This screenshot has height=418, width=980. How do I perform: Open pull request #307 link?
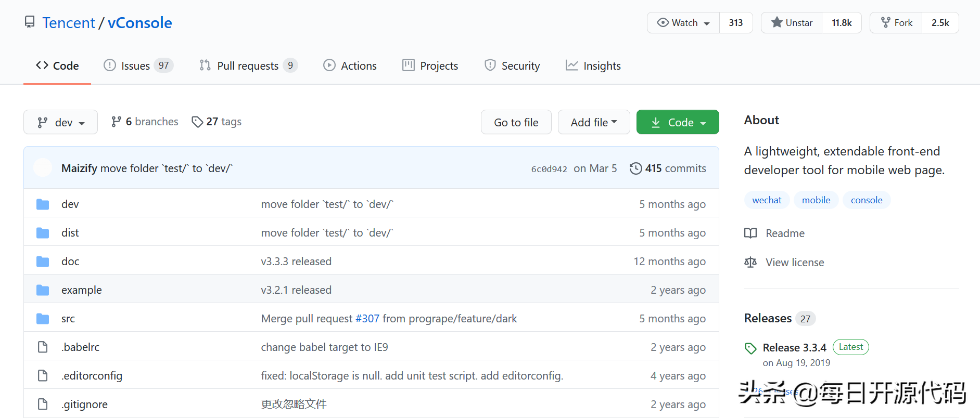367,319
